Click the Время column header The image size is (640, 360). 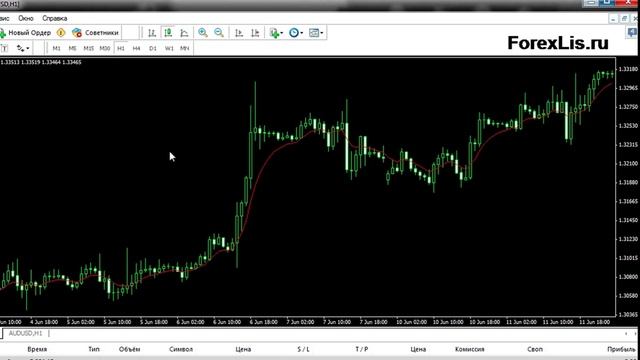37,349
